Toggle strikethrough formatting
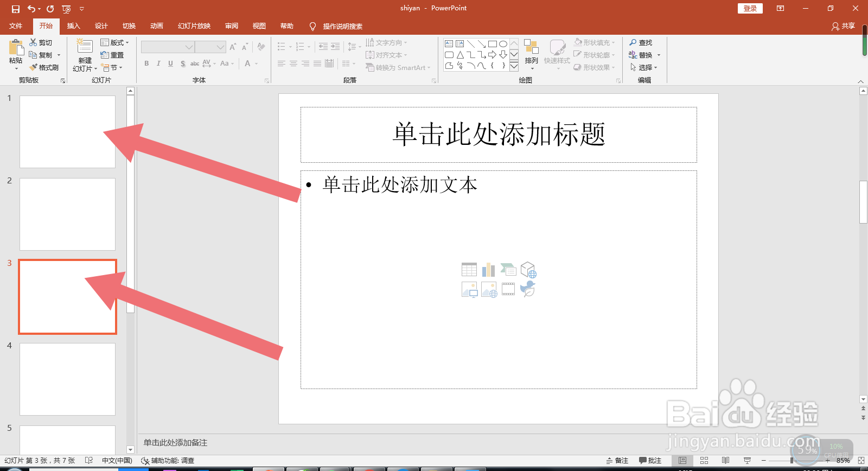This screenshot has height=471, width=868. (195, 63)
